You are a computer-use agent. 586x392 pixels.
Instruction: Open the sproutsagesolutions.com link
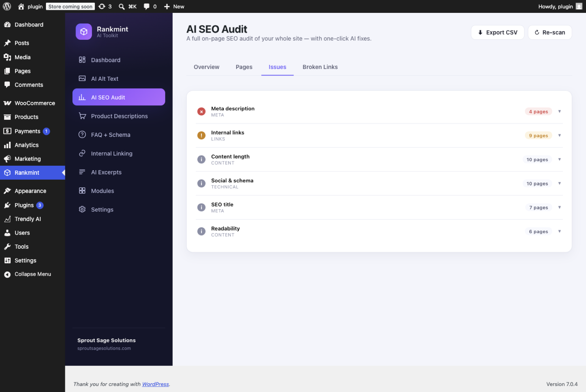click(x=104, y=348)
